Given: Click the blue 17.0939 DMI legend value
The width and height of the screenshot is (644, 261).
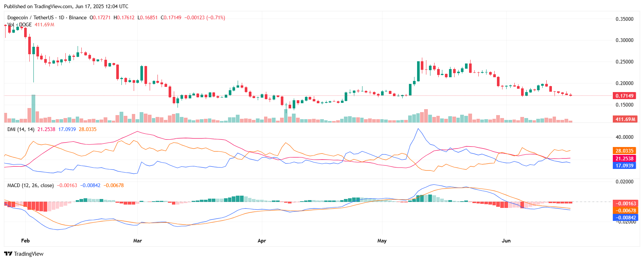Looking at the screenshot, I should pos(67,129).
